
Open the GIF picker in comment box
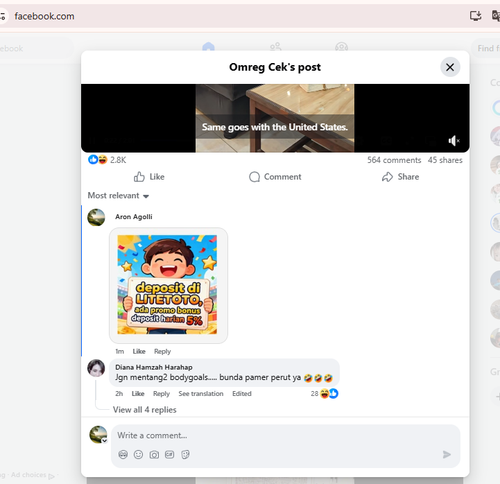[170, 454]
